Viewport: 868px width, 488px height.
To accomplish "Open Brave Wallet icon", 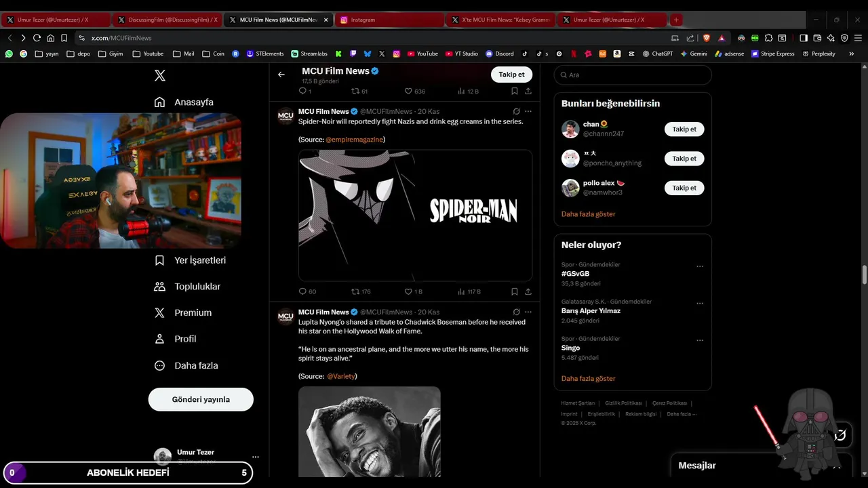I will coord(817,38).
